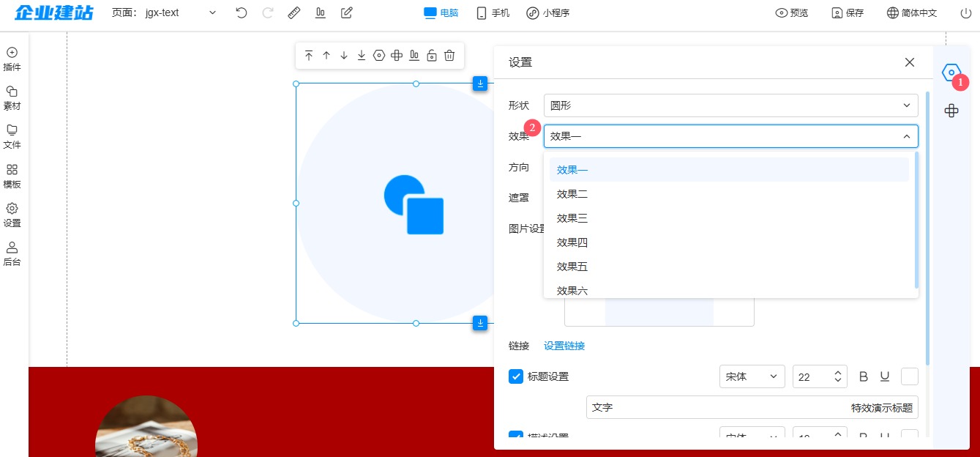The image size is (980, 457).
Task: Pick 效果五 from the effect options
Action: [729, 267]
